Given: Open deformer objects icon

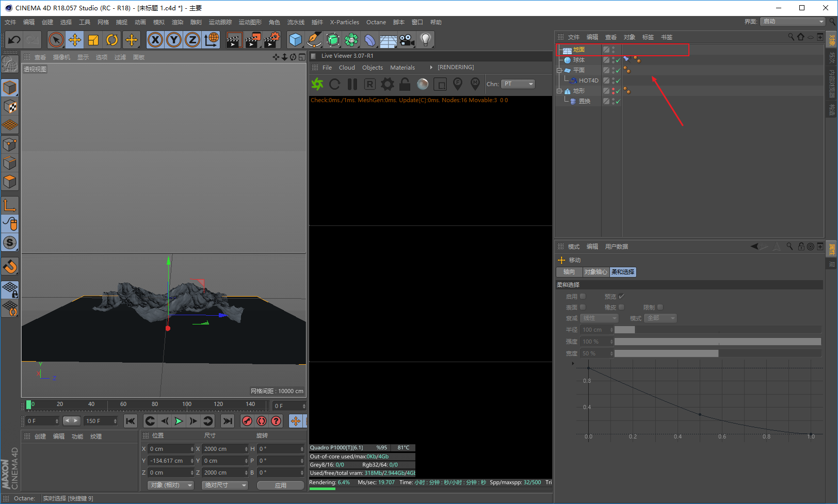Looking at the screenshot, I should pos(370,40).
